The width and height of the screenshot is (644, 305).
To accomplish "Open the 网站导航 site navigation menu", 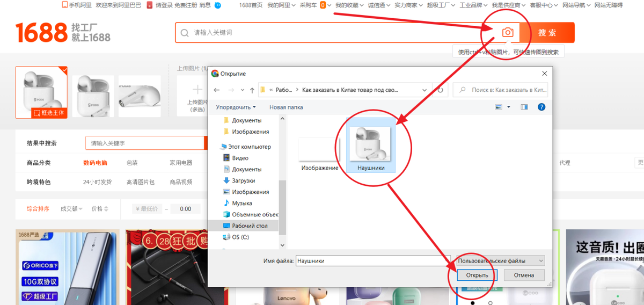I will [x=576, y=5].
